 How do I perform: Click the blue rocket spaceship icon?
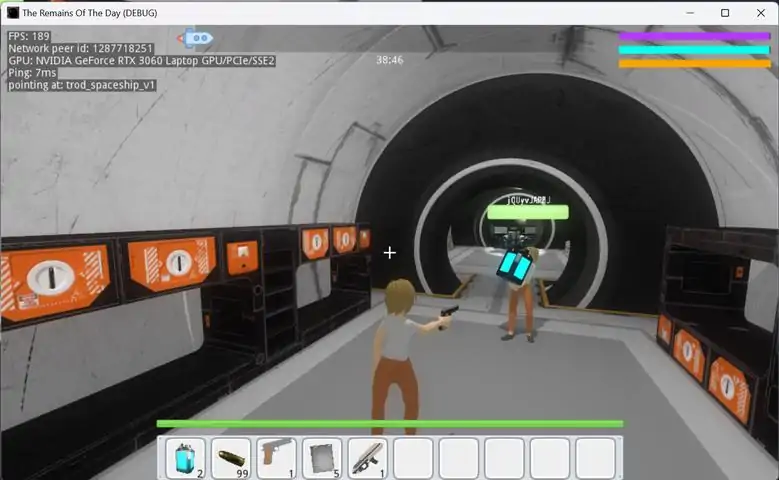[x=195, y=38]
